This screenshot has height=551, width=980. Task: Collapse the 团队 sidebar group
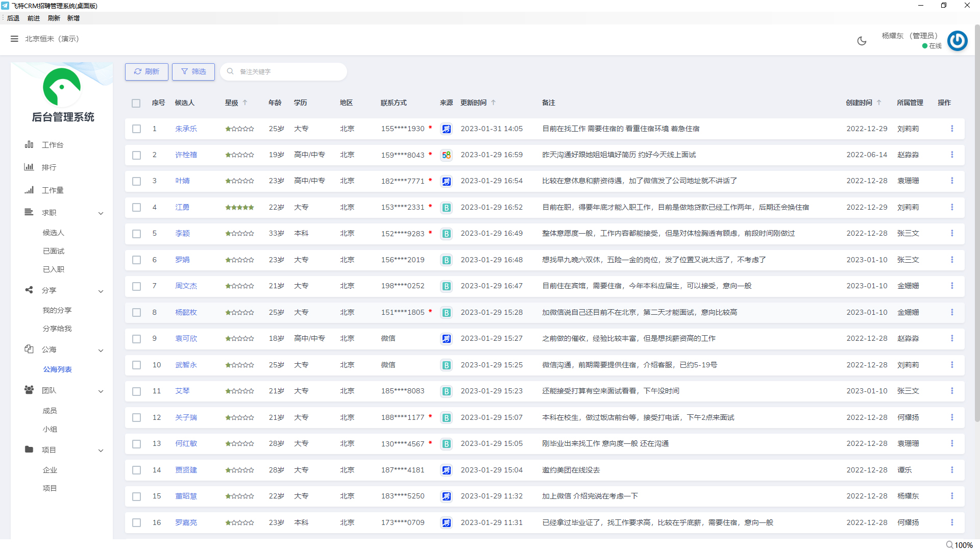click(x=101, y=391)
